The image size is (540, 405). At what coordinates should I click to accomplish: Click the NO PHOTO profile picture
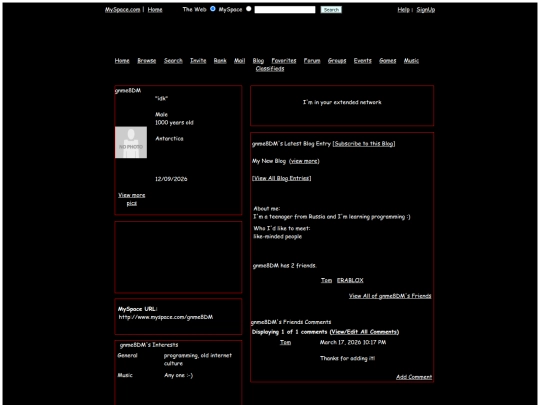point(131,142)
